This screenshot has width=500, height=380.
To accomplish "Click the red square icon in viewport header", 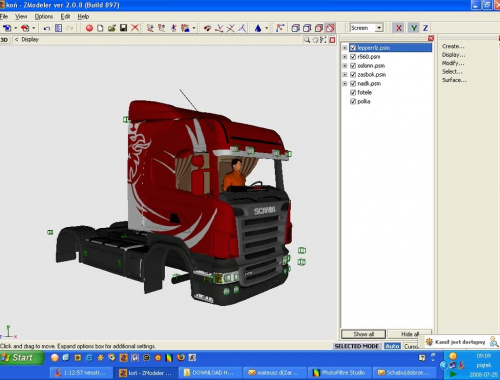I will [332, 40].
